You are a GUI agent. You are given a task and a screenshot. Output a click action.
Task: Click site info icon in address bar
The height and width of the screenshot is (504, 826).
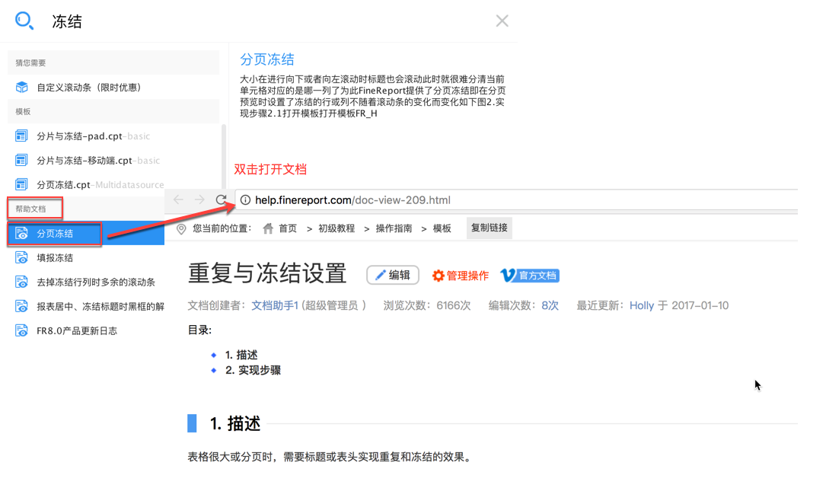point(245,200)
